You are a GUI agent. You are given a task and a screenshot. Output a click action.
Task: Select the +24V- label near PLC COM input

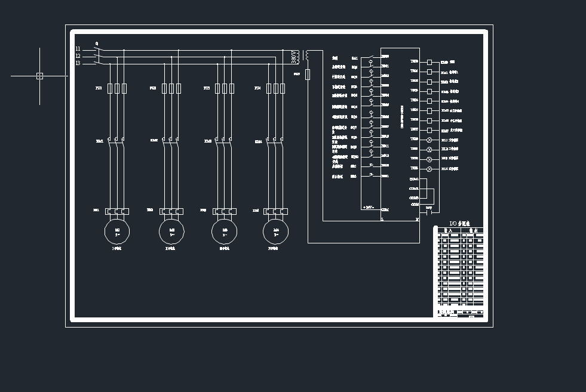point(369,207)
